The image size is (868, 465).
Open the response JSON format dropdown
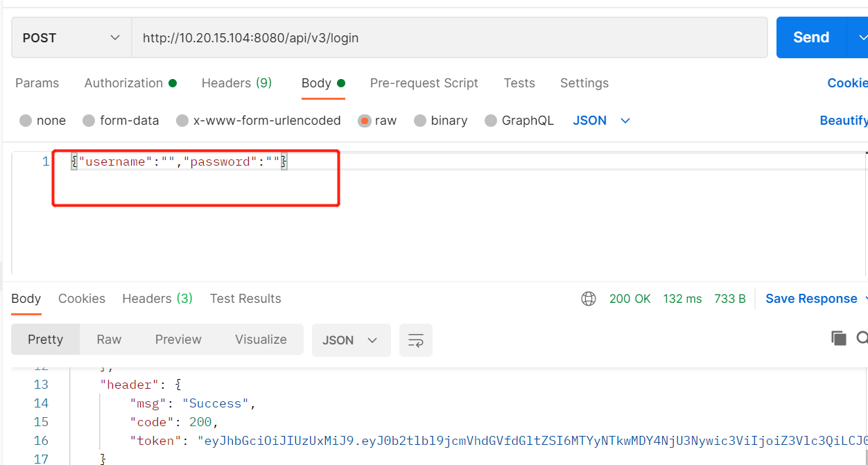point(351,340)
